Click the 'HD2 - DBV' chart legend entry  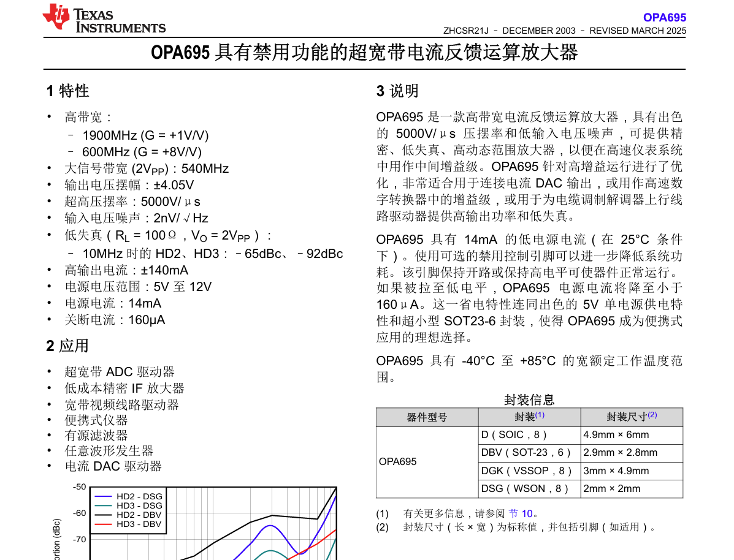coord(128,515)
